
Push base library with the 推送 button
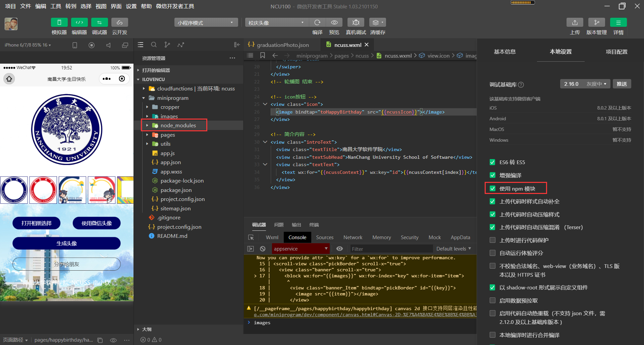pos(622,84)
